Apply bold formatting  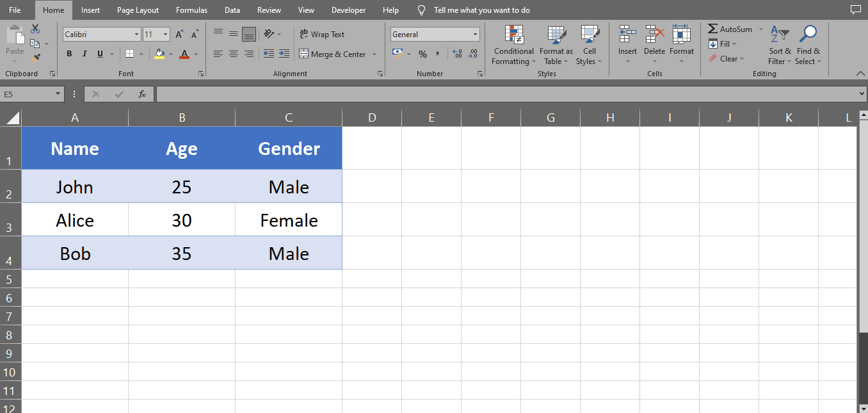click(x=69, y=54)
